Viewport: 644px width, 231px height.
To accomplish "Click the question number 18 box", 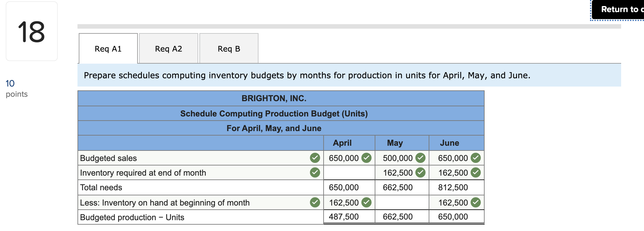I will pos(31,31).
